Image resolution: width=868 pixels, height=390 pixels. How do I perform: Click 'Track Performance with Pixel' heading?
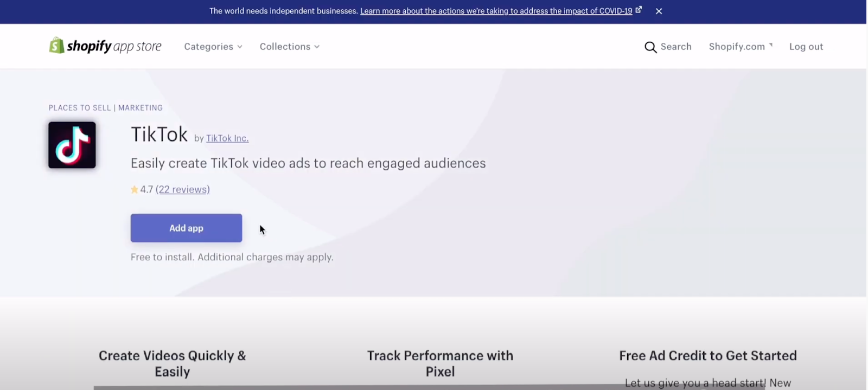click(x=440, y=363)
